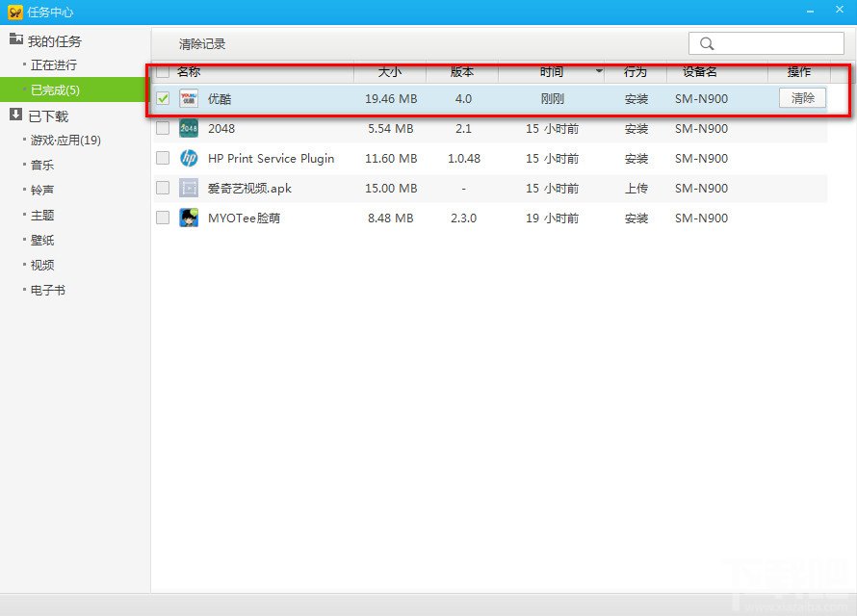Click the 15.00 MB size cell
Screen dimensions: 857x616
point(391,189)
